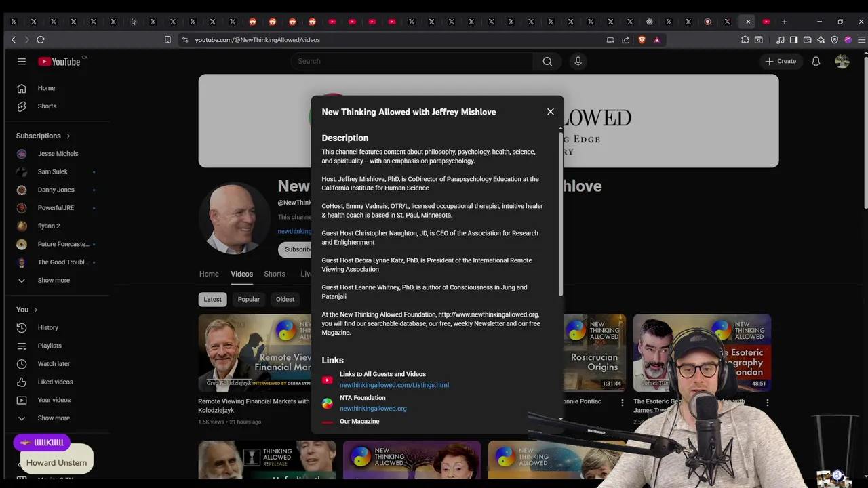Open a new browser tab
The image size is (868, 488).
784,22
